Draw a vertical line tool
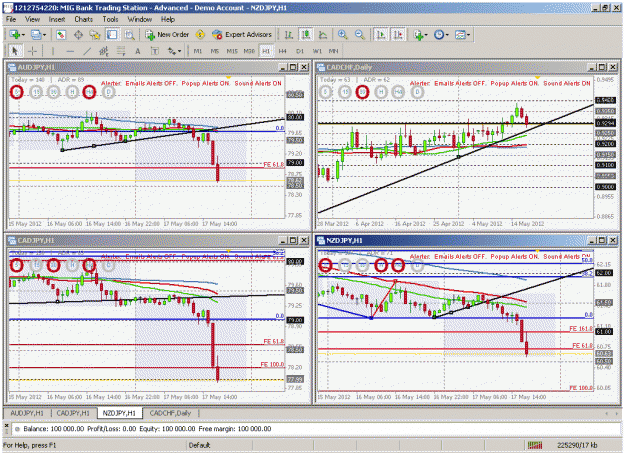 tap(53, 51)
